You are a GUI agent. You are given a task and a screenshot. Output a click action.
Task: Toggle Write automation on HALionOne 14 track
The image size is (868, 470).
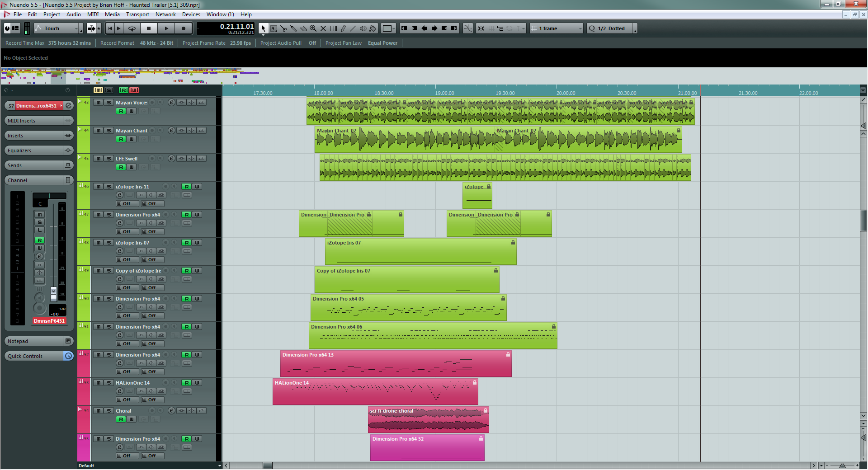(197, 383)
